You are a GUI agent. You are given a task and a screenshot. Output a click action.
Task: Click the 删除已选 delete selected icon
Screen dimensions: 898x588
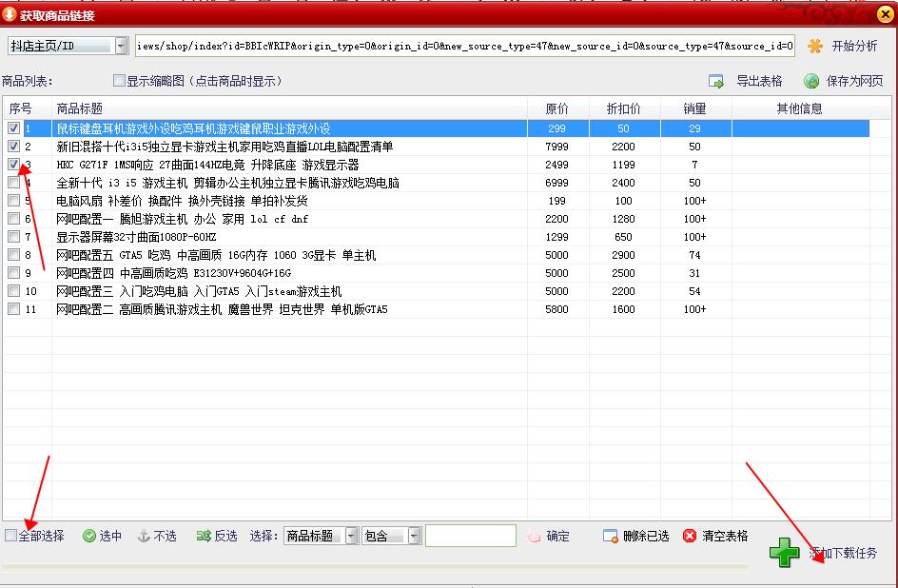click(610, 535)
